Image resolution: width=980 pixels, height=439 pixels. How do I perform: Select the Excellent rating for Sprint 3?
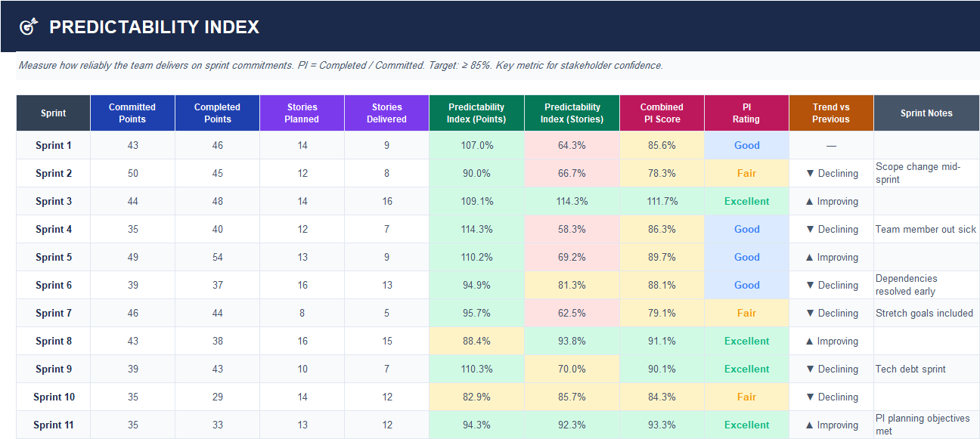(746, 201)
